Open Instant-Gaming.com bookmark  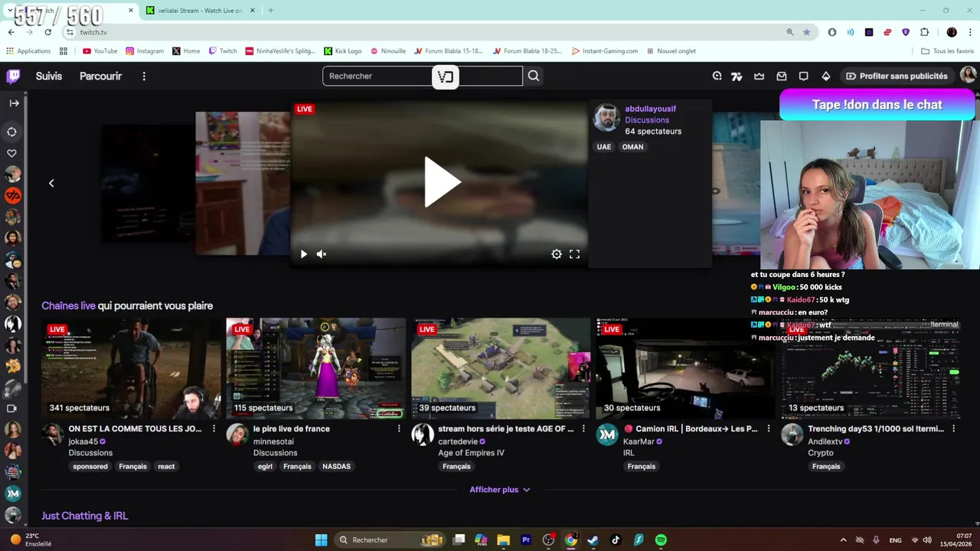(604, 51)
